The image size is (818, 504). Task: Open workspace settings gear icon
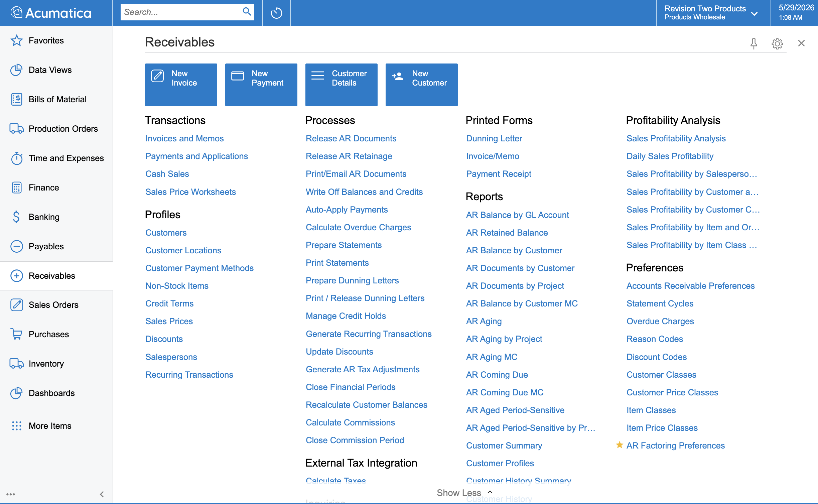pyautogui.click(x=777, y=43)
